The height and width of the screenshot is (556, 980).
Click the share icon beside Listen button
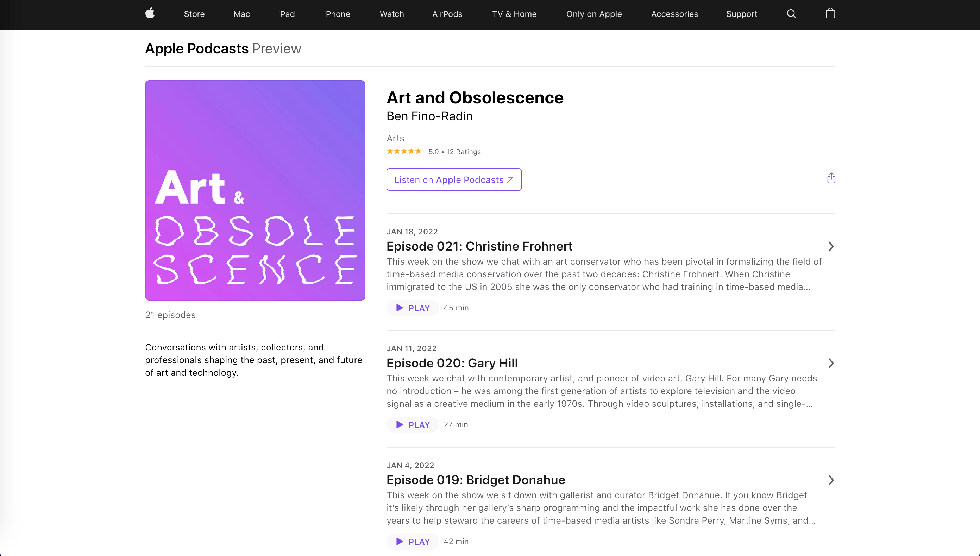tap(831, 178)
